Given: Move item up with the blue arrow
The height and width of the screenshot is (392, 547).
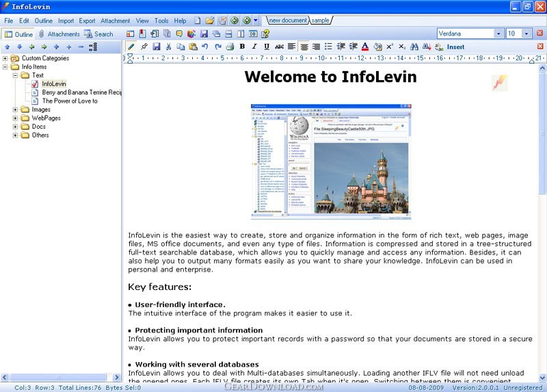Looking at the screenshot, I should (x=7, y=47).
